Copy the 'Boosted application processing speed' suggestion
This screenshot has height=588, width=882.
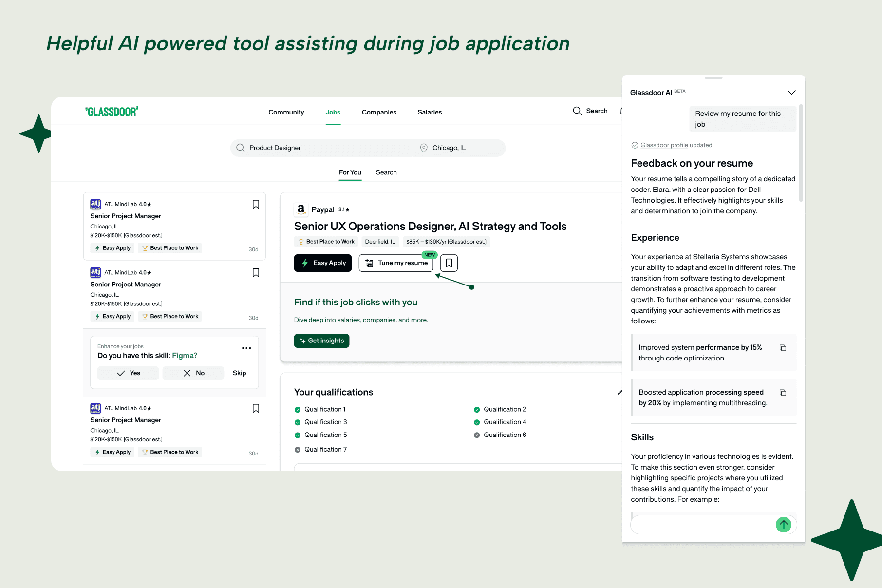tap(783, 393)
